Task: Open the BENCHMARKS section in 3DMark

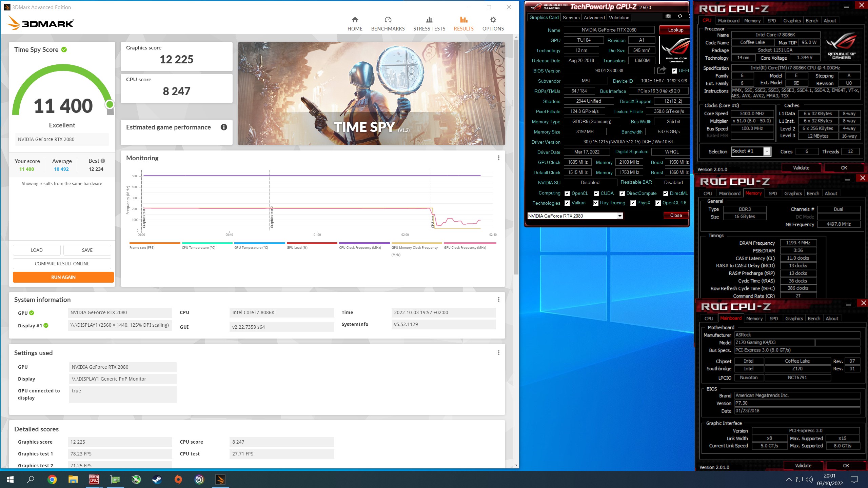Action: (388, 24)
